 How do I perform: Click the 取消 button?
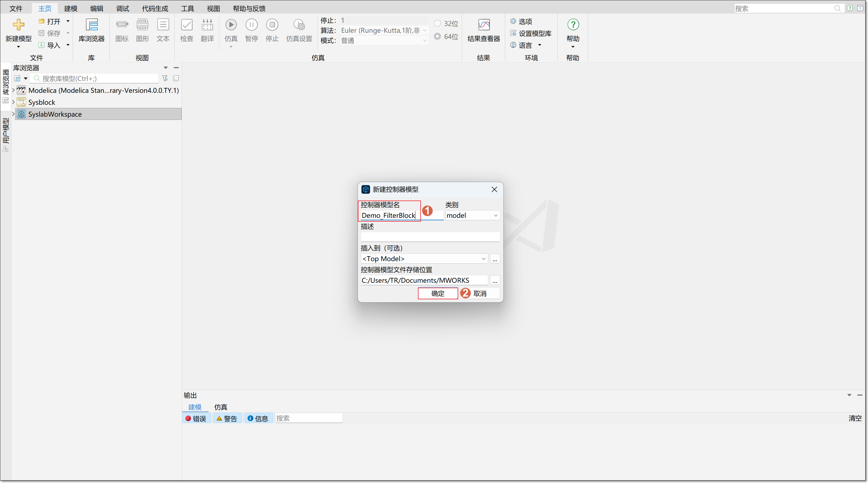[x=480, y=293]
